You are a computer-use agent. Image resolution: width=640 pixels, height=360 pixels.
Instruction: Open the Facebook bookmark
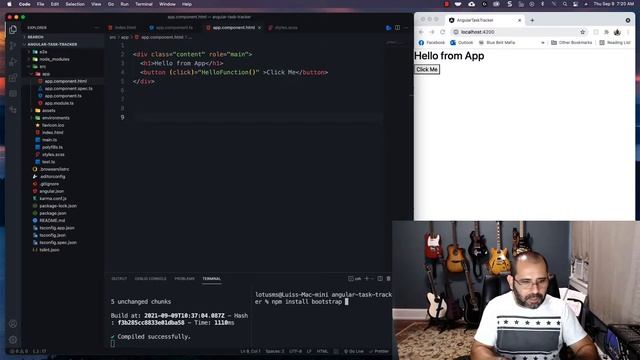pyautogui.click(x=432, y=42)
